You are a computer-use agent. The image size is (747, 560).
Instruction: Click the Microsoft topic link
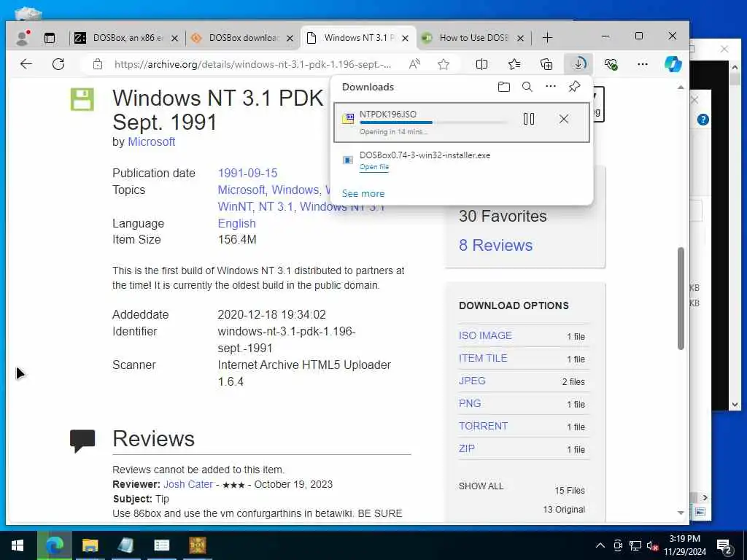coord(241,190)
